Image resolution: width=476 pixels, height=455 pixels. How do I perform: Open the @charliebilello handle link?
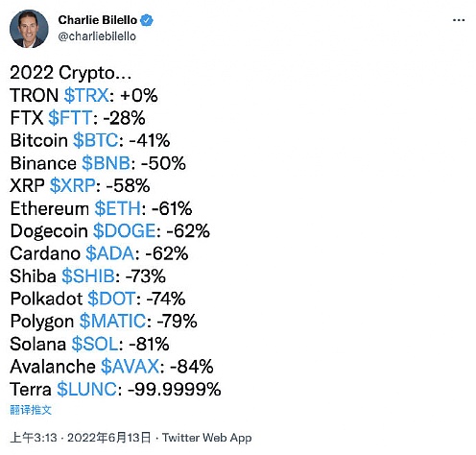pos(97,36)
